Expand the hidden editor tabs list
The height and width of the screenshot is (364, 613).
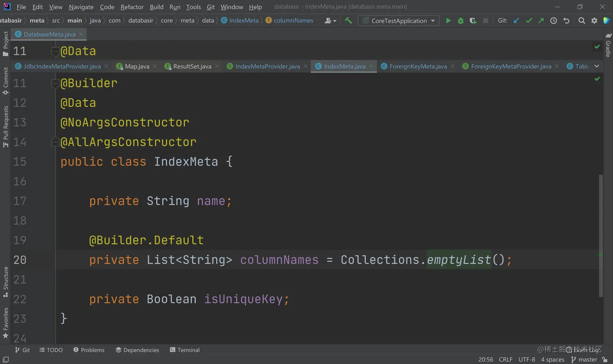pyautogui.click(x=597, y=66)
